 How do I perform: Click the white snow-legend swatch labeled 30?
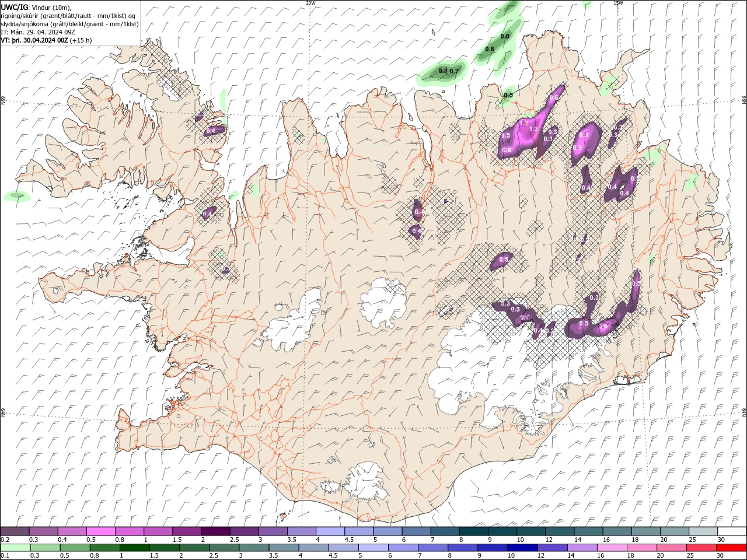pyautogui.click(x=731, y=531)
